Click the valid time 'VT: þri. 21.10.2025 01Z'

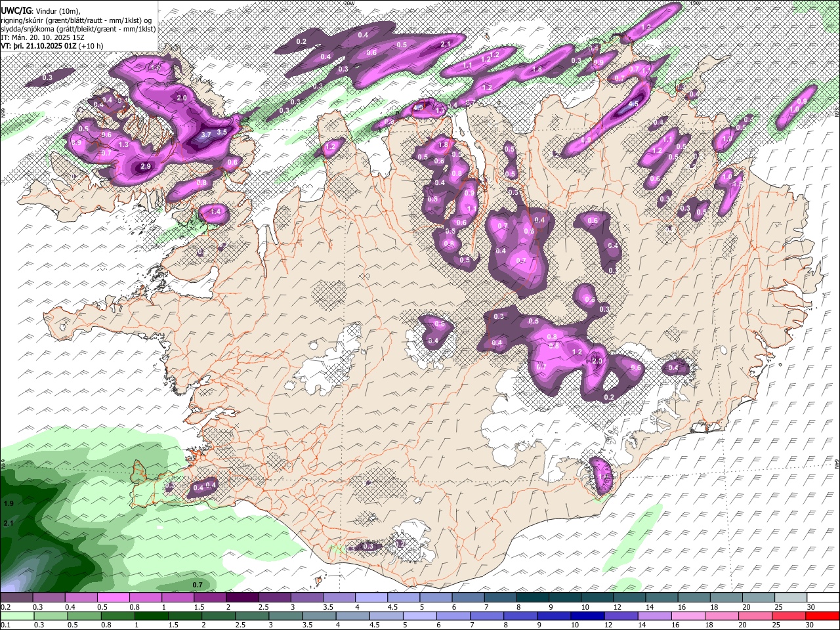tap(39, 47)
